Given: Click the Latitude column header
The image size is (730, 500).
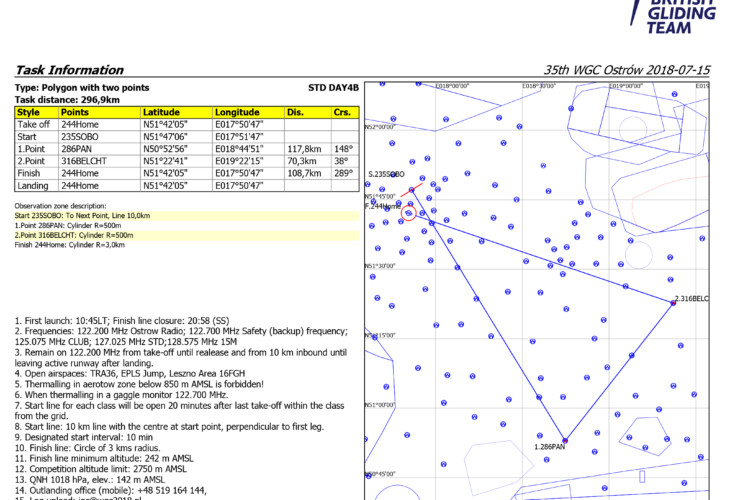Looking at the screenshot, I should tap(163, 113).
